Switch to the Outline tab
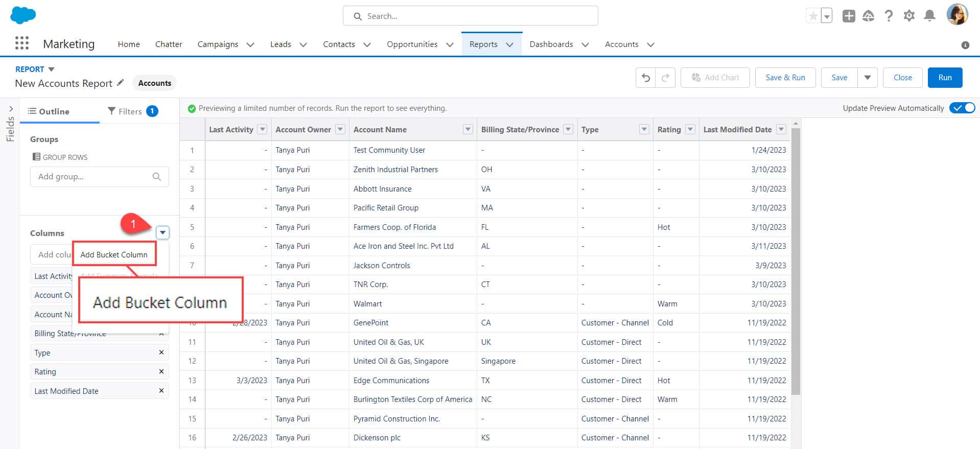 (49, 111)
